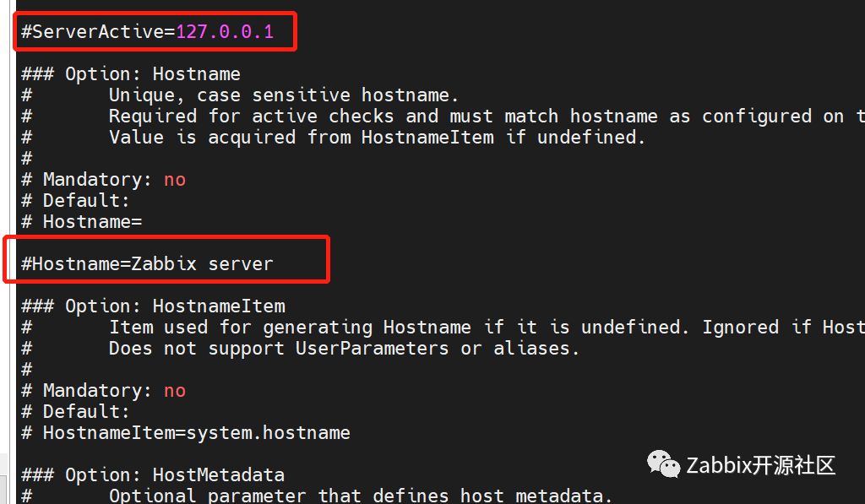Image resolution: width=865 pixels, height=504 pixels.
Task: Click the #ServerActive=127.0.0.1 line
Action: tap(147, 31)
